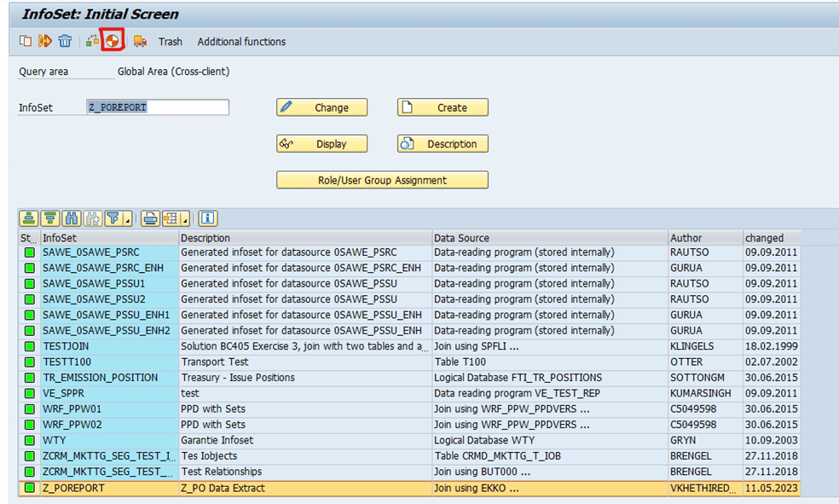This screenshot has height=504, width=839.
Task: Click the date 18.02.1999 cell
Action: (x=772, y=346)
